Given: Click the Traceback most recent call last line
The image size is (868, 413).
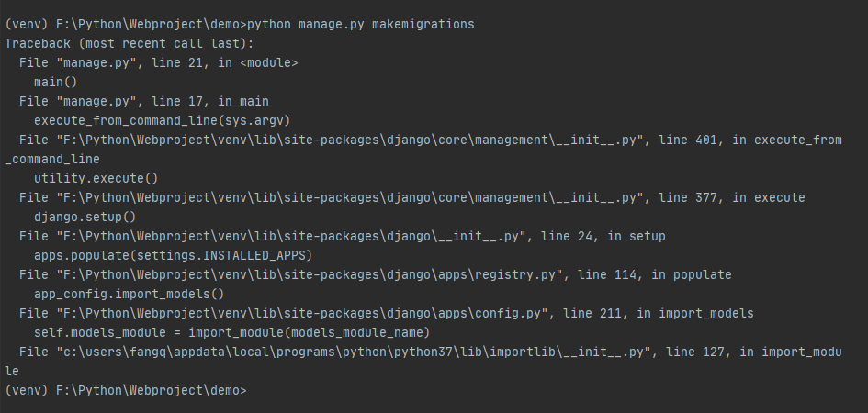Looking at the screenshot, I should click(129, 44).
